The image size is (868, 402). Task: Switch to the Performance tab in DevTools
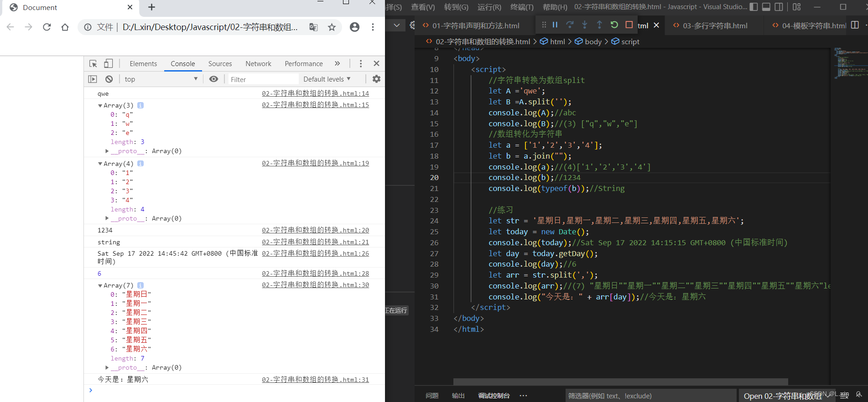point(304,63)
